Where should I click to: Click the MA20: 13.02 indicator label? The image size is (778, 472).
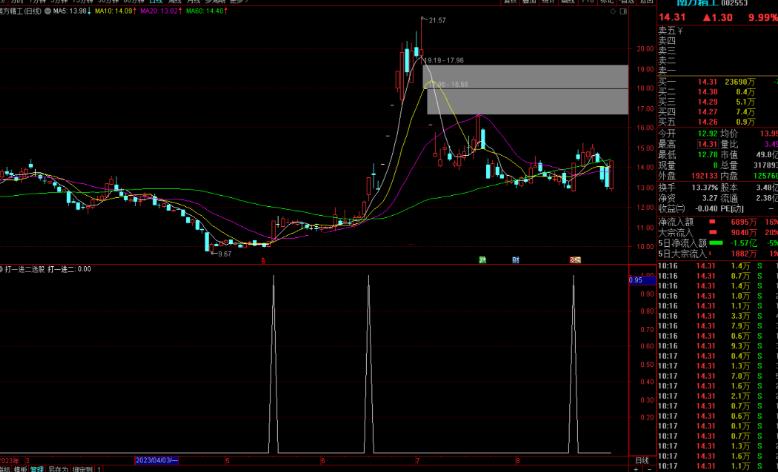tap(161, 11)
